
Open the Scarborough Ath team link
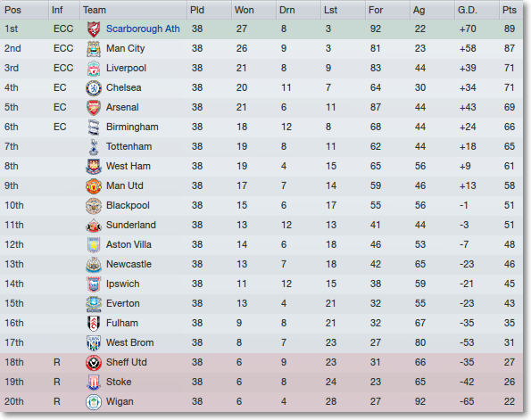point(143,29)
